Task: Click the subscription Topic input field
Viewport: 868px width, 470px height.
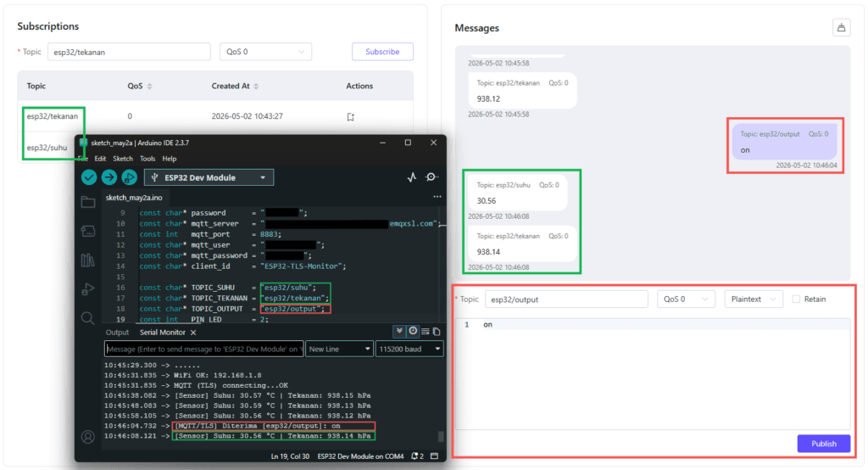Action: (129, 52)
